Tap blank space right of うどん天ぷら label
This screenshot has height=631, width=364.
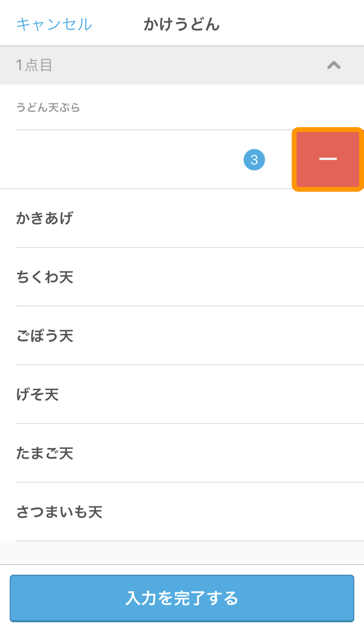point(218,107)
